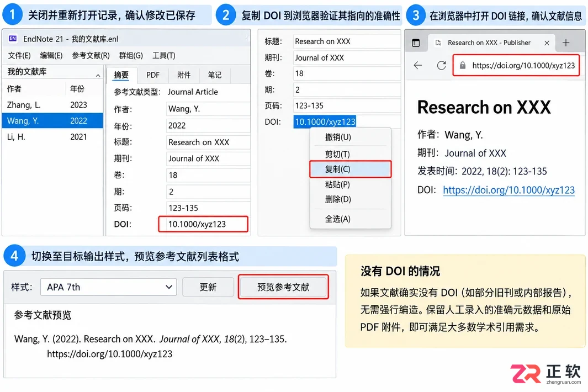Click the lock icon in address bar
The height and width of the screenshot is (392, 588).
click(x=462, y=65)
